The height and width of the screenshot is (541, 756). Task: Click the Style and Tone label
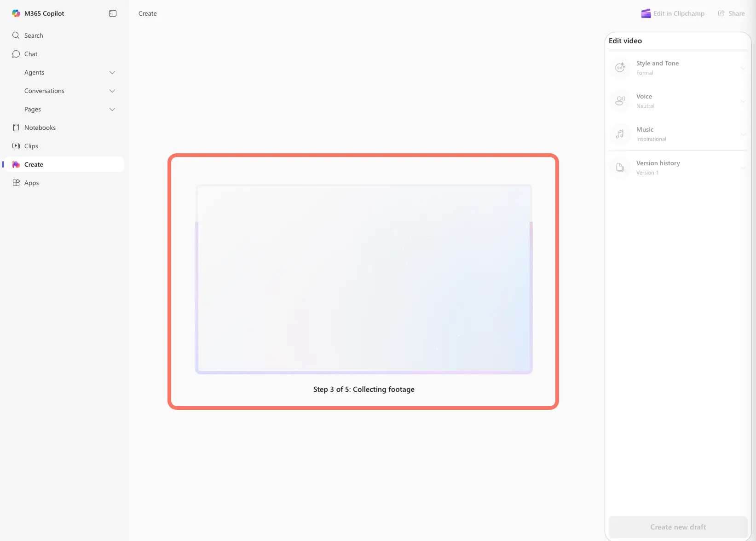point(658,63)
